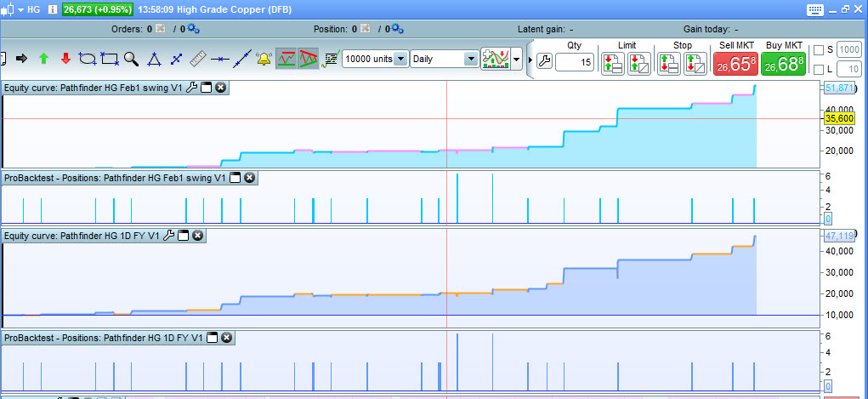Click the 47,119 equity value label
The width and height of the screenshot is (868, 399).
tap(839, 236)
